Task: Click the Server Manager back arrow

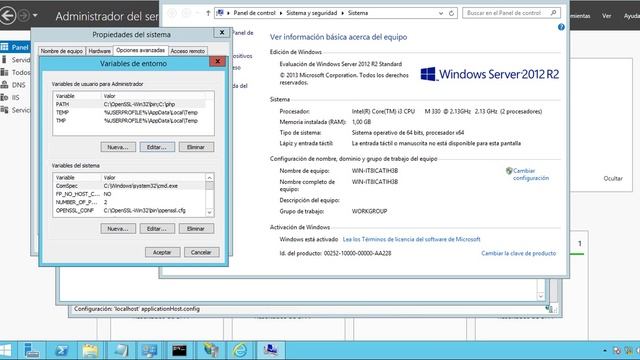Action: tap(8, 16)
